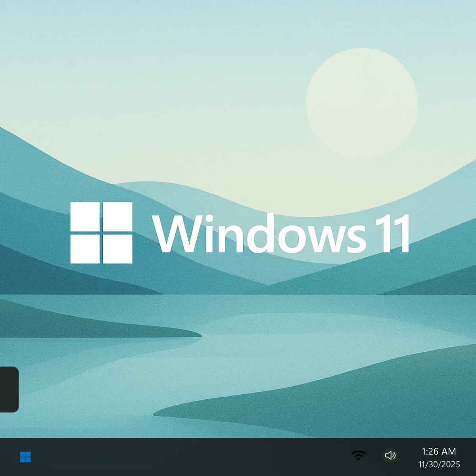Click the date 11/30/2025
The width and height of the screenshot is (476, 476).
click(x=439, y=464)
